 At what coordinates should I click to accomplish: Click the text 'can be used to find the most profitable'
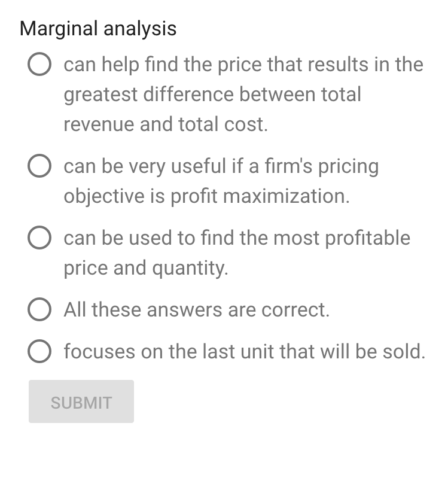coord(236,238)
